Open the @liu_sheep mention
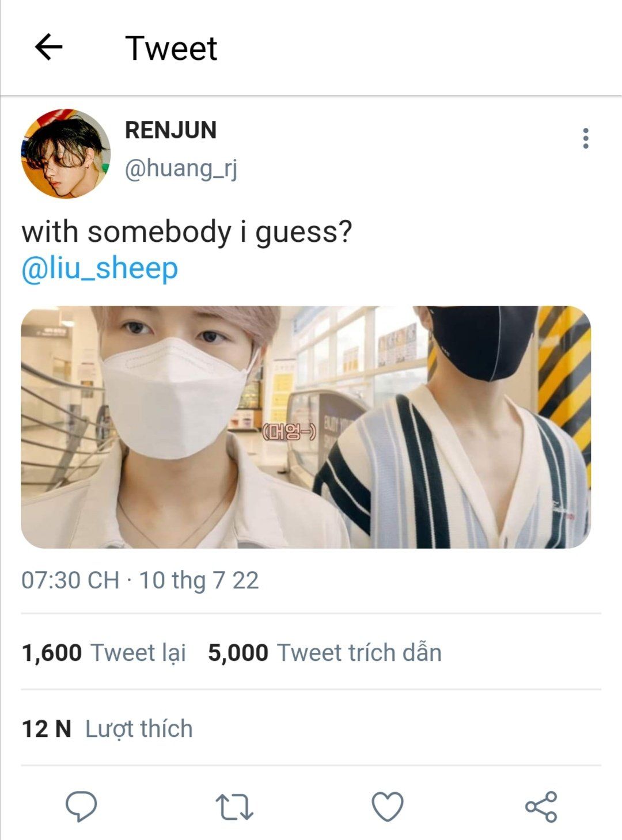This screenshot has width=622, height=840. pos(100,268)
